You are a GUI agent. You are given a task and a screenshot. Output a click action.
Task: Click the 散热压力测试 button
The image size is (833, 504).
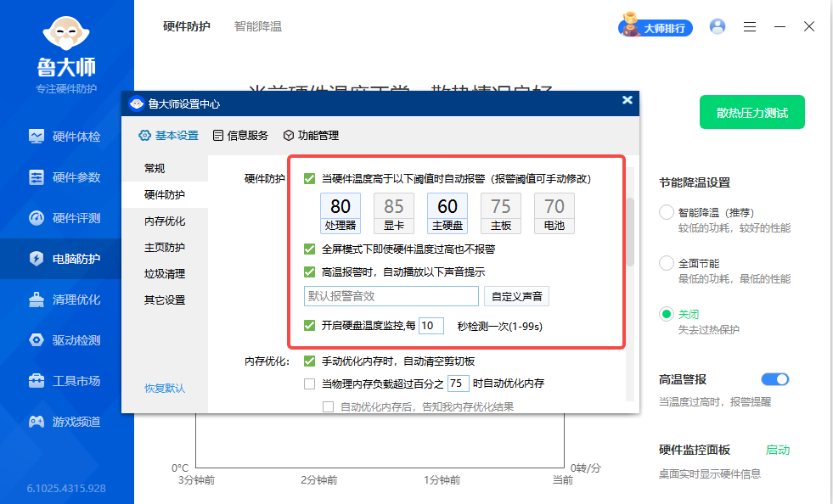click(751, 111)
